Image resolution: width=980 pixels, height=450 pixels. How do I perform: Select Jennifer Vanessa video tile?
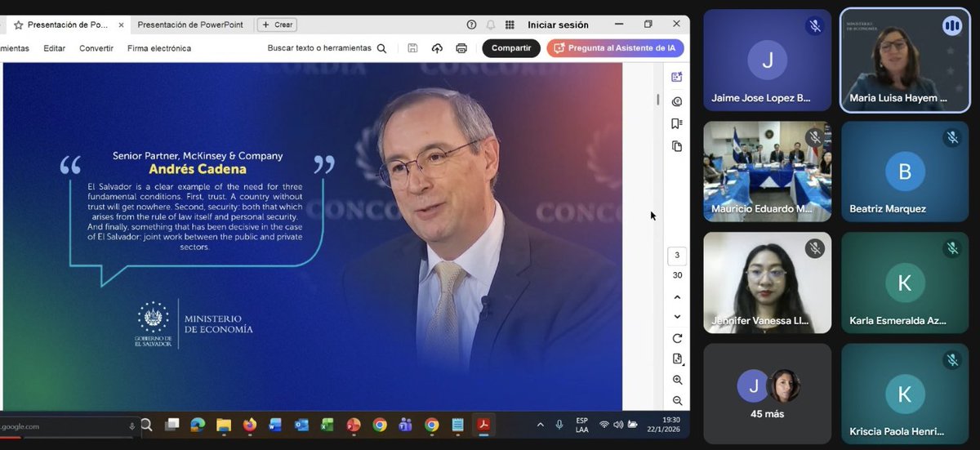click(768, 283)
